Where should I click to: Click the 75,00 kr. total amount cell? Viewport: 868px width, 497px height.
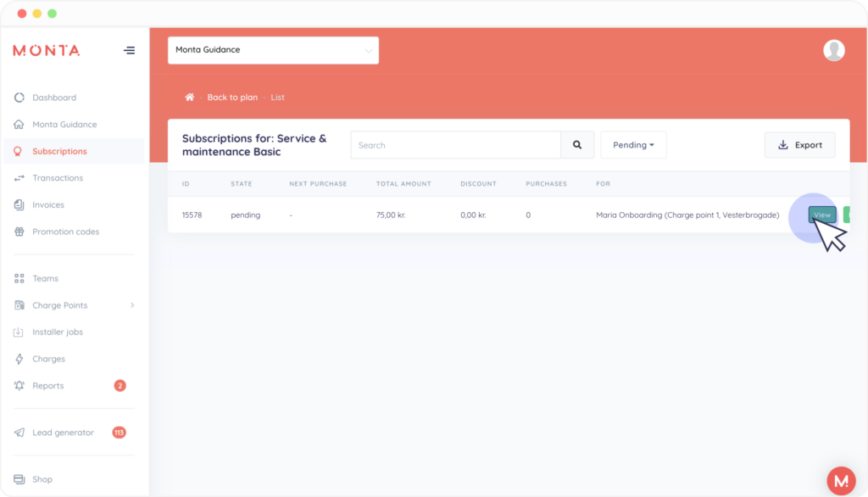pos(391,215)
